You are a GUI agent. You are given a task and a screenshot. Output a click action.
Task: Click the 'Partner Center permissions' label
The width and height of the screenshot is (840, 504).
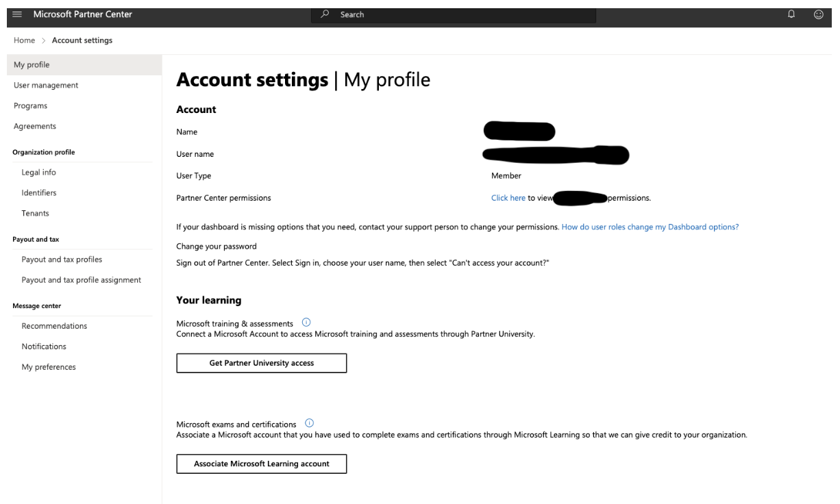click(224, 198)
